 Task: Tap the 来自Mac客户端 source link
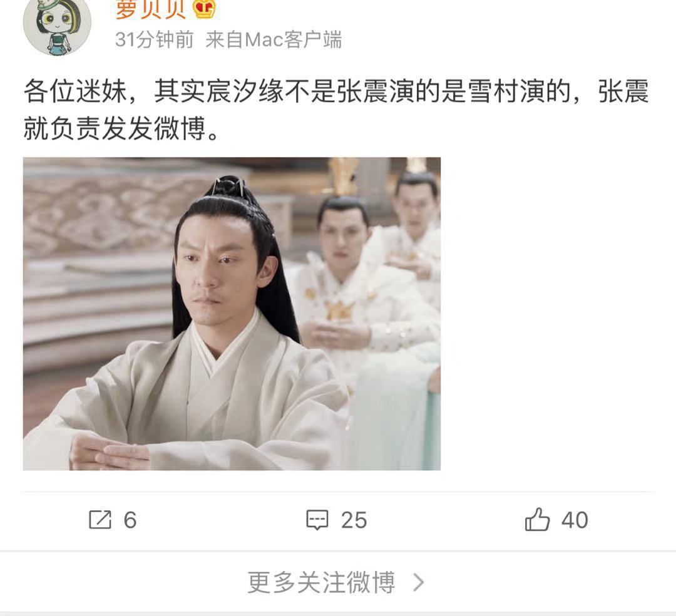(274, 39)
